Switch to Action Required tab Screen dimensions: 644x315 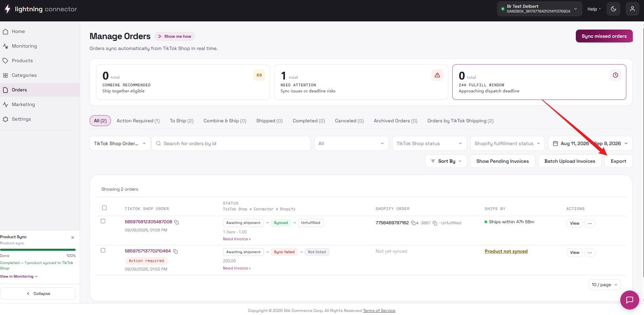[x=138, y=121]
